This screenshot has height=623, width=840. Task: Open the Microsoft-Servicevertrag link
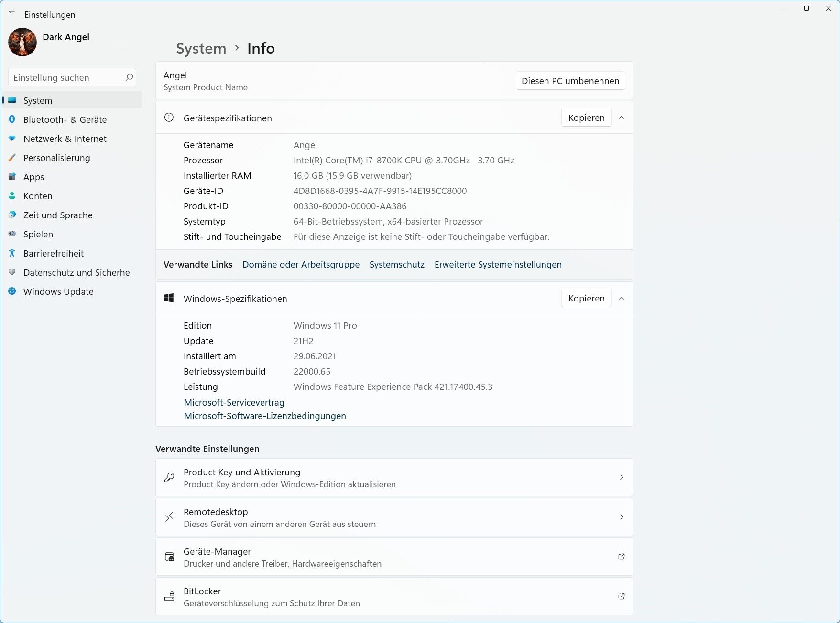click(234, 402)
